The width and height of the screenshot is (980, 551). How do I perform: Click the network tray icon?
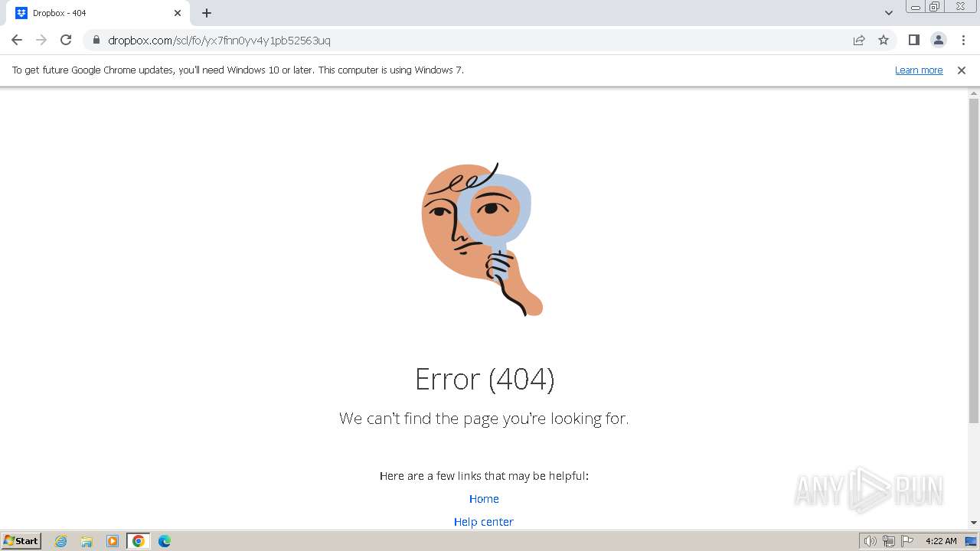click(x=889, y=541)
